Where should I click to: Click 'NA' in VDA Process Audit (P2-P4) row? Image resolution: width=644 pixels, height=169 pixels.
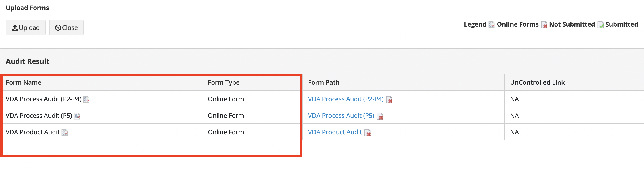pyautogui.click(x=514, y=99)
